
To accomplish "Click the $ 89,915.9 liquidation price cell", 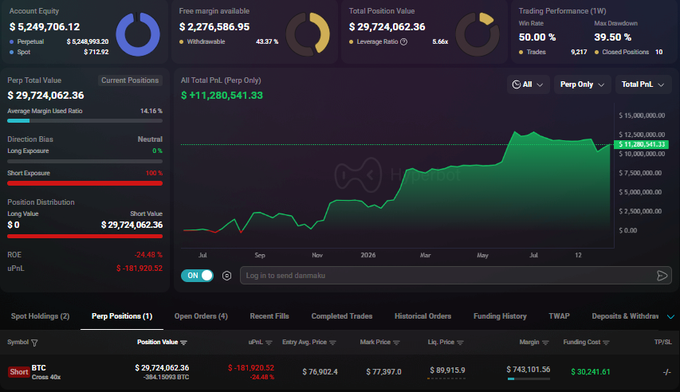I will pyautogui.click(x=447, y=370).
